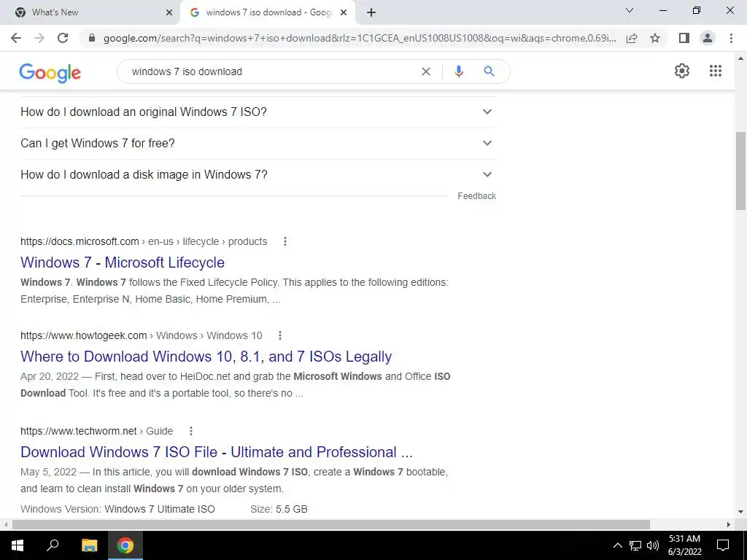Close the What's New tab
This screenshot has width=747, height=560.
coord(169,13)
